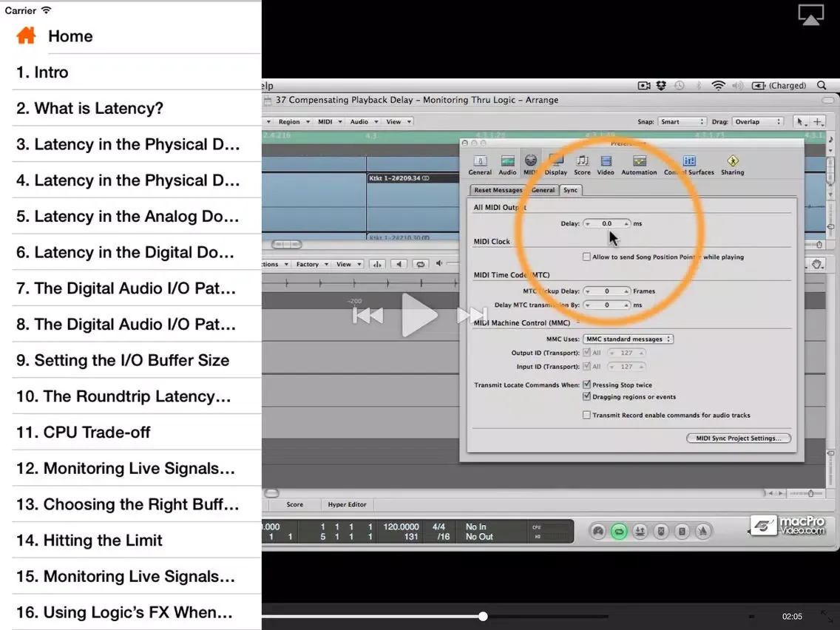
Task: Open the View menu next to Audio
Action: click(399, 121)
